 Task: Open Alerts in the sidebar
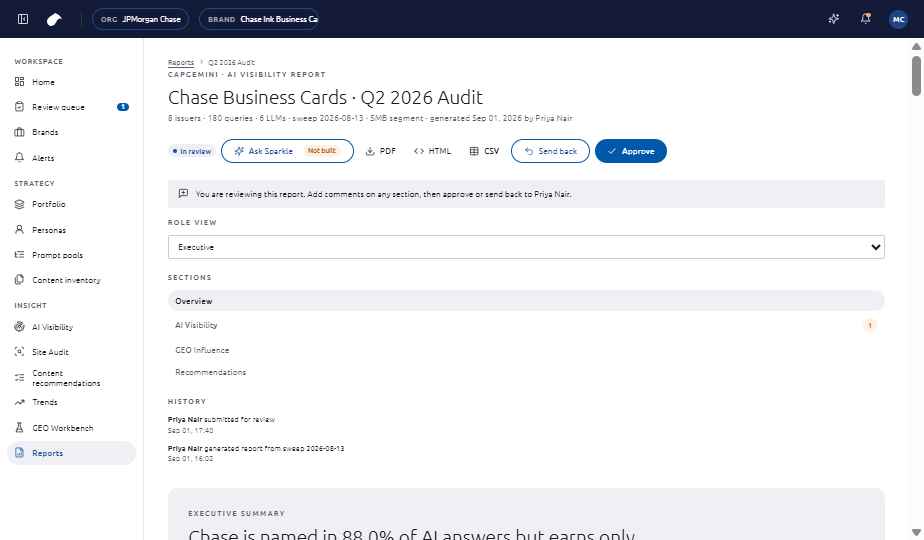tap(72, 157)
